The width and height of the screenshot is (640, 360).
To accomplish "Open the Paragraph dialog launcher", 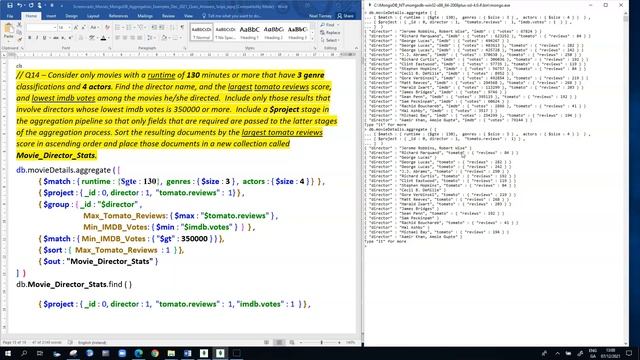I will tap(185, 48).
